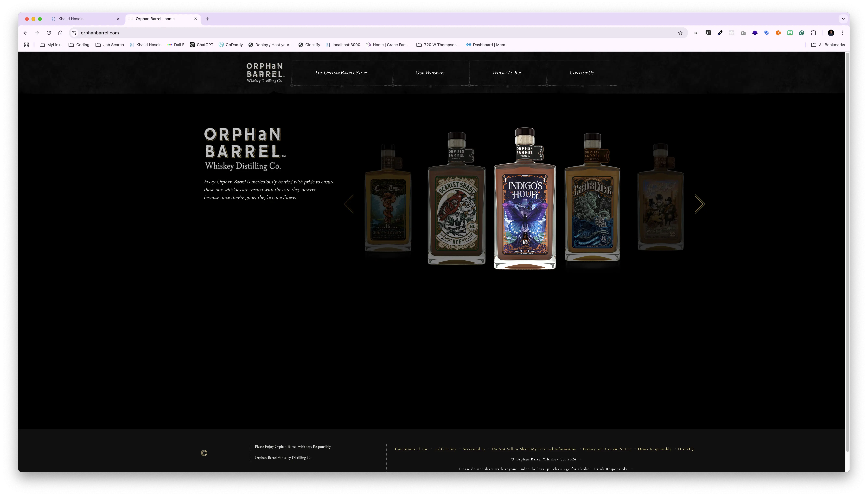Toggle the bookmark star for this page
The image size is (868, 496).
tap(680, 33)
